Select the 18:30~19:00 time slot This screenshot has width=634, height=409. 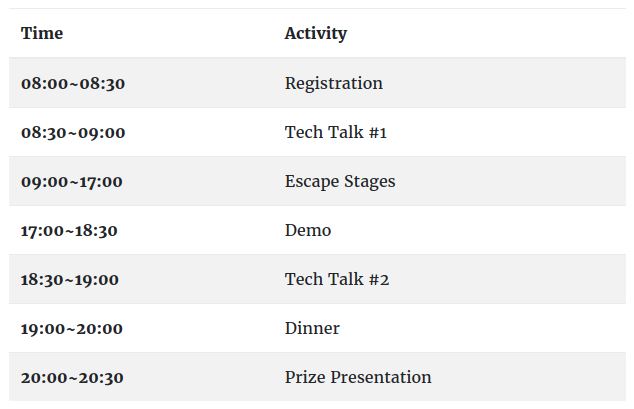pos(70,279)
